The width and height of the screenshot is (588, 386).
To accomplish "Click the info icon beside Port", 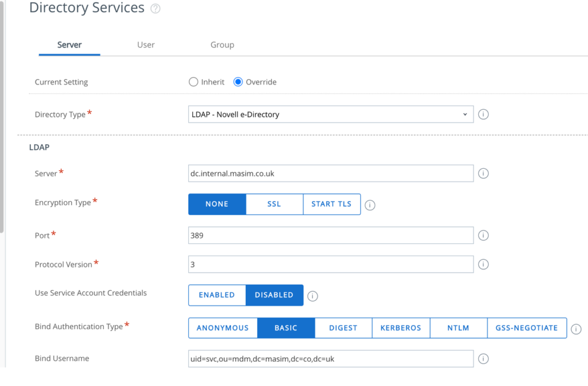I will pos(483,235).
